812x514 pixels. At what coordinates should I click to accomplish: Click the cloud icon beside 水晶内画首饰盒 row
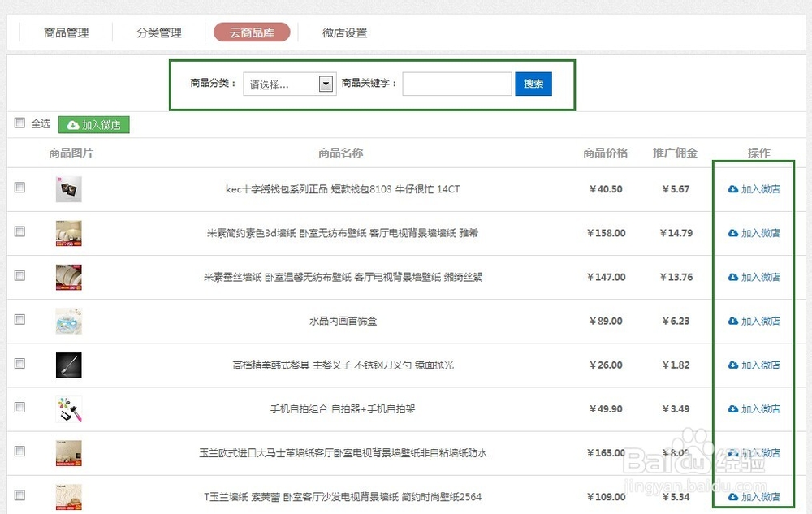(734, 321)
